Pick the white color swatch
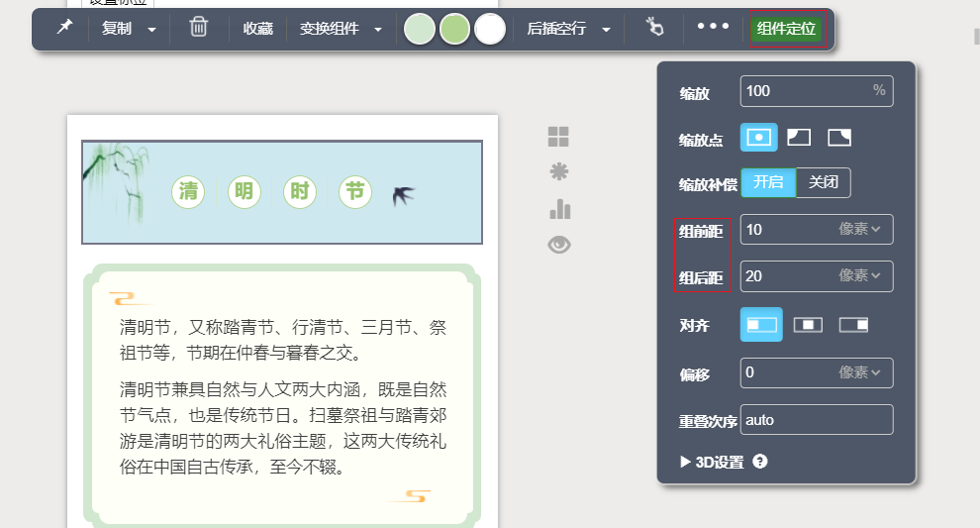This screenshot has height=528, width=980. (490, 30)
